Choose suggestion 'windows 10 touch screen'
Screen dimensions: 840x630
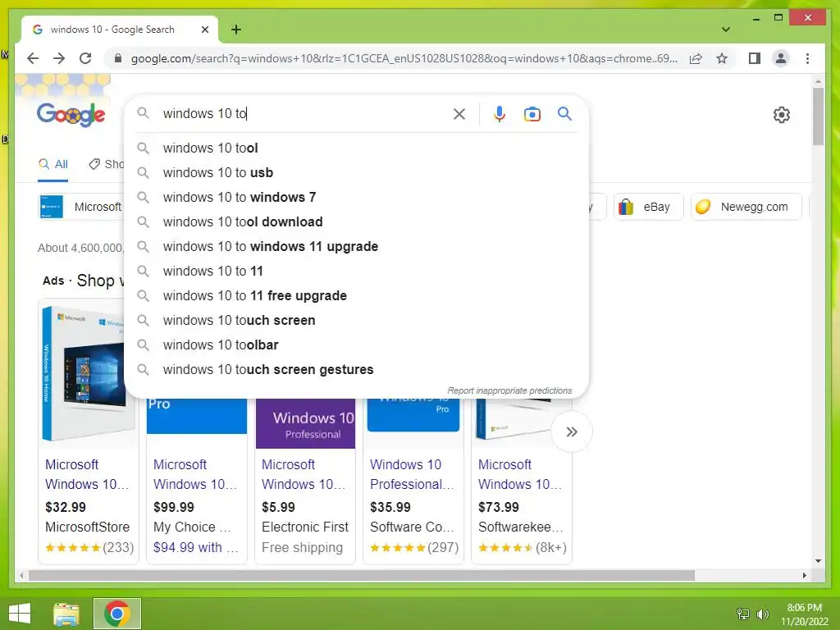tap(356, 321)
